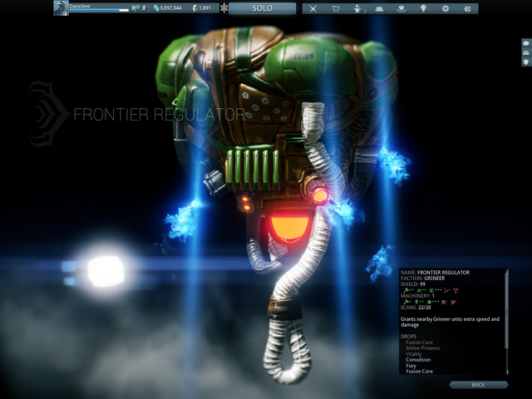
Task: Open the chat bubble icon on right edge
Action: click(x=526, y=43)
